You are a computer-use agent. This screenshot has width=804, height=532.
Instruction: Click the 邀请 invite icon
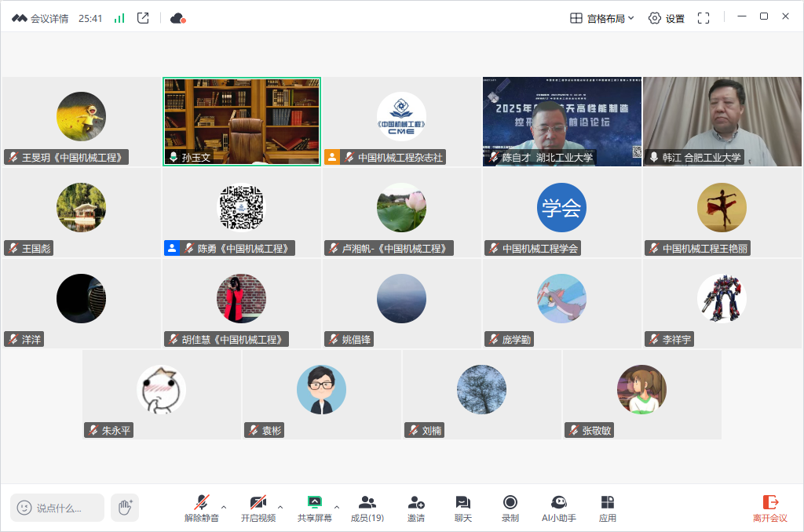tap(416, 508)
